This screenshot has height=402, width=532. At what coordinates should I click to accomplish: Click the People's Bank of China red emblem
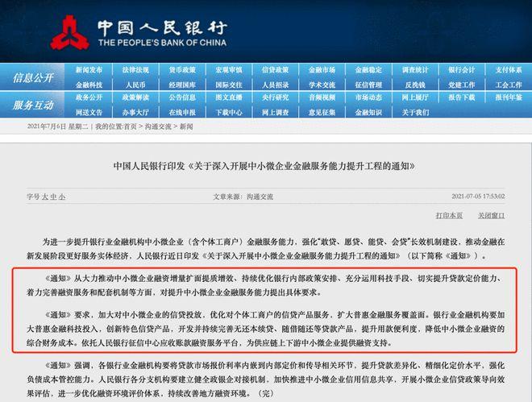pos(69,32)
